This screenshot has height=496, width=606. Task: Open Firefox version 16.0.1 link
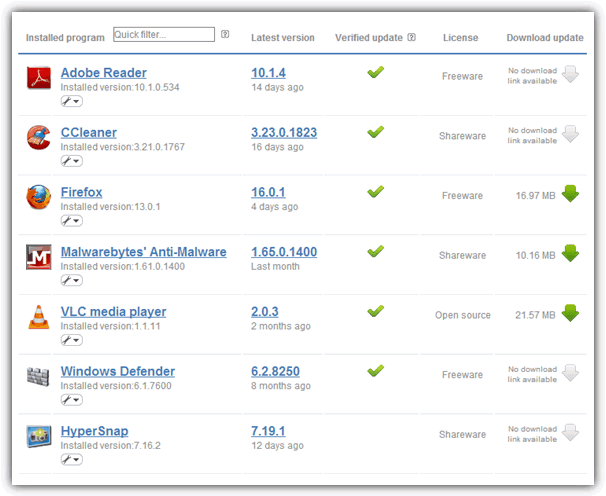(x=268, y=192)
